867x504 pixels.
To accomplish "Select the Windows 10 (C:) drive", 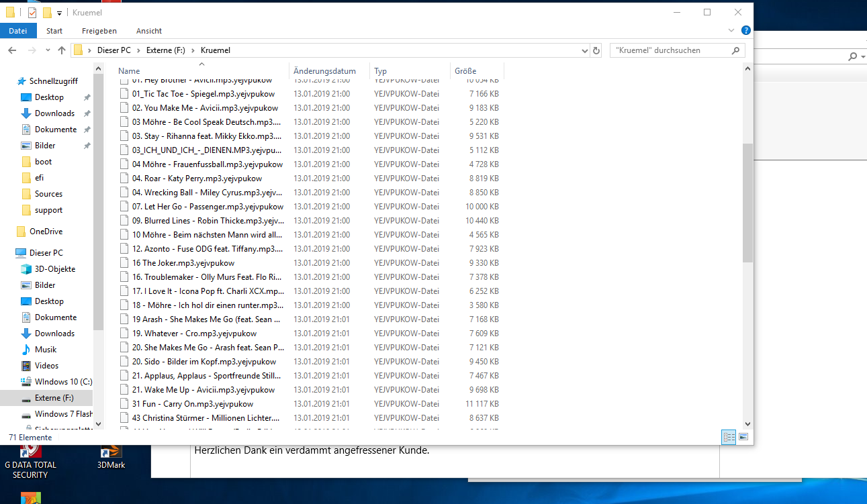I will tap(63, 382).
